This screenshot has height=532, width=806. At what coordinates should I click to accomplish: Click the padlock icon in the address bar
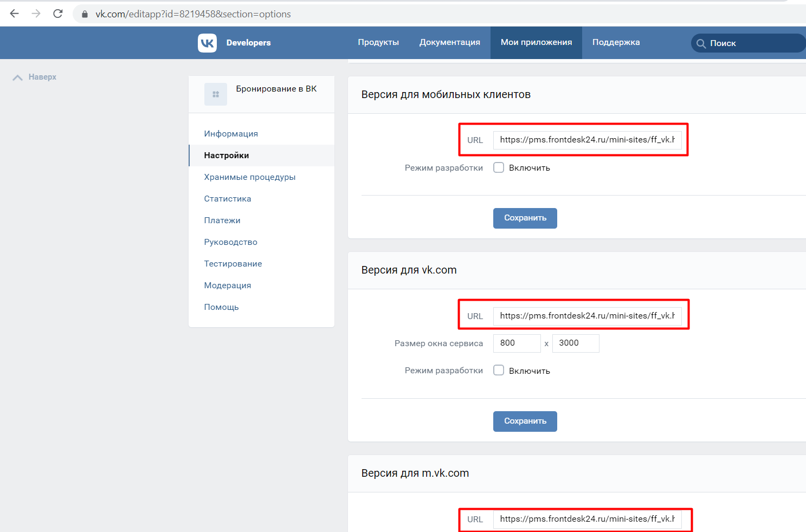[85, 14]
